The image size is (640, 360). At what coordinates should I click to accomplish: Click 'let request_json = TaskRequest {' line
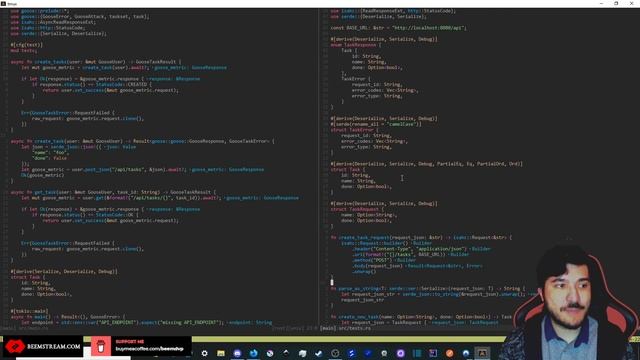pos(420,322)
